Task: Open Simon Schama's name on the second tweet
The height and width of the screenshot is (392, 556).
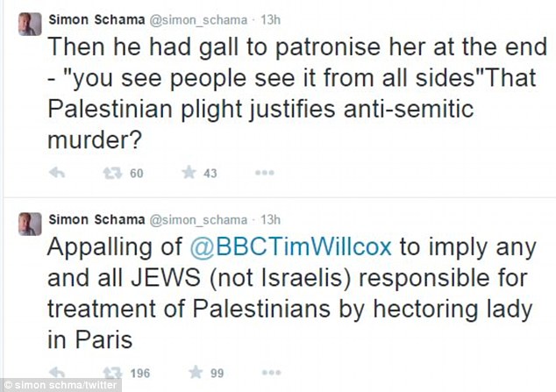Action: point(96,218)
